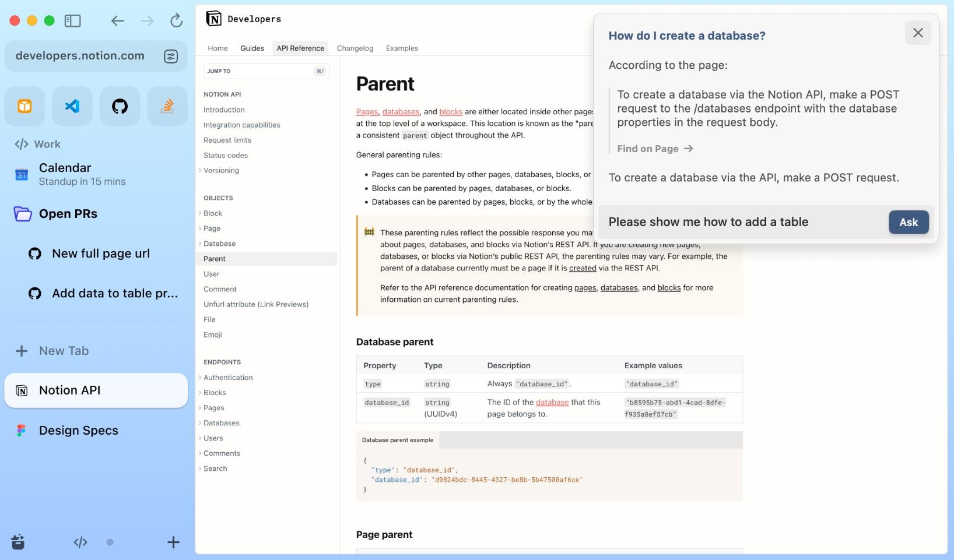
Task: Expand the Databases endpoint chevron
Action: point(200,423)
